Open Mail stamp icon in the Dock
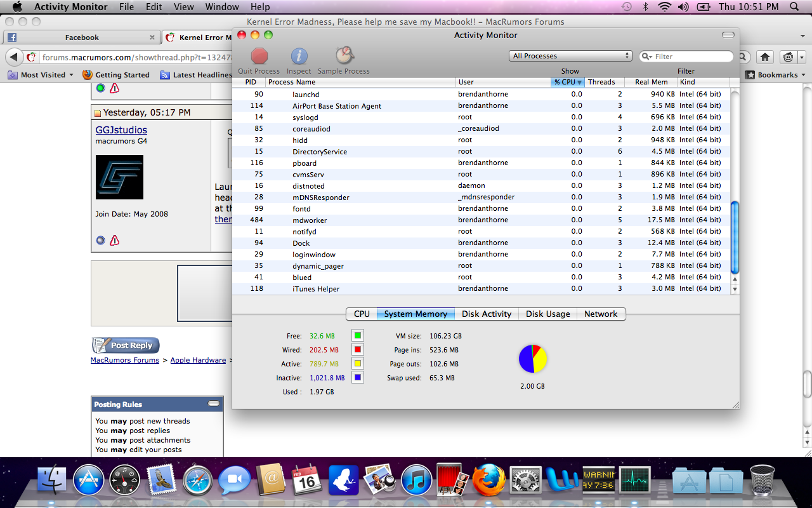The image size is (812, 508). point(160,481)
